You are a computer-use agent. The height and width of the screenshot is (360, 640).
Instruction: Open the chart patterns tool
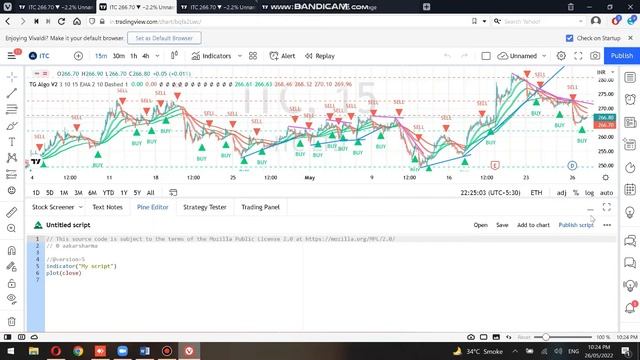pyautogui.click(x=12, y=158)
